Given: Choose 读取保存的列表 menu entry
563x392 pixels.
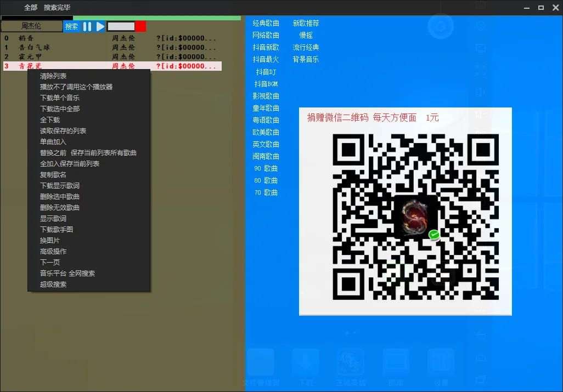Looking at the screenshot, I should pyautogui.click(x=63, y=131).
